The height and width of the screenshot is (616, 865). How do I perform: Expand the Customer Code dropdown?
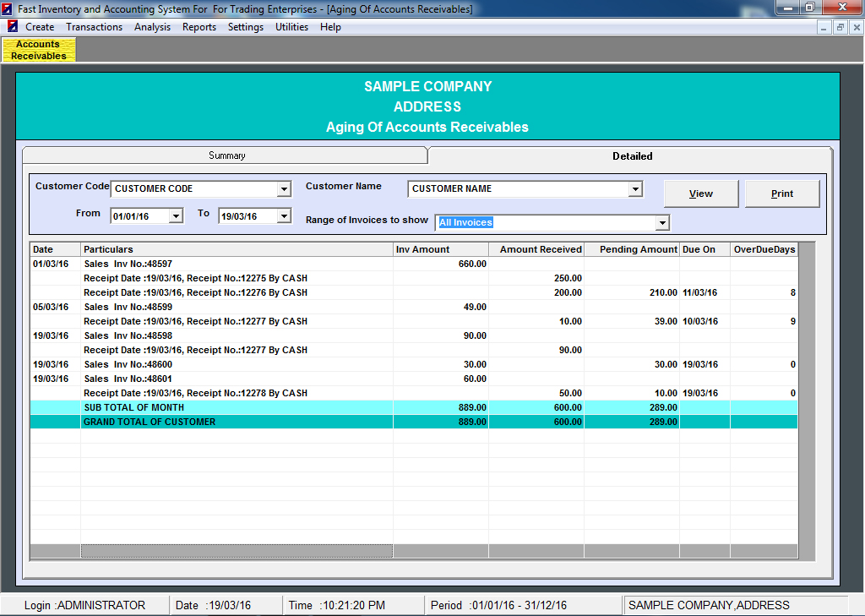284,189
